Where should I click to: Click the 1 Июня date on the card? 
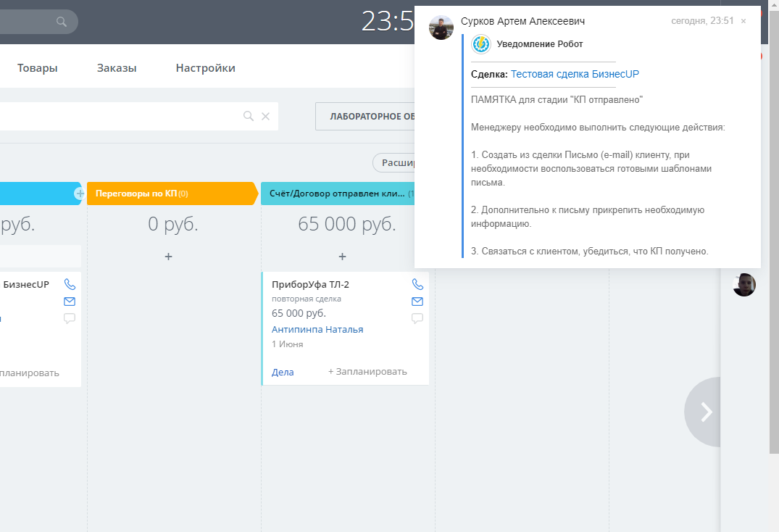[x=288, y=344]
